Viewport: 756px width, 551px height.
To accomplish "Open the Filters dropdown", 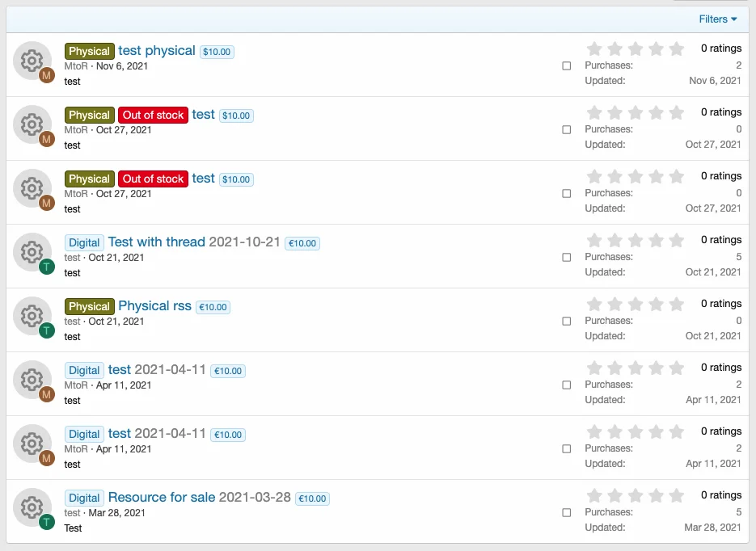I will pyautogui.click(x=718, y=19).
